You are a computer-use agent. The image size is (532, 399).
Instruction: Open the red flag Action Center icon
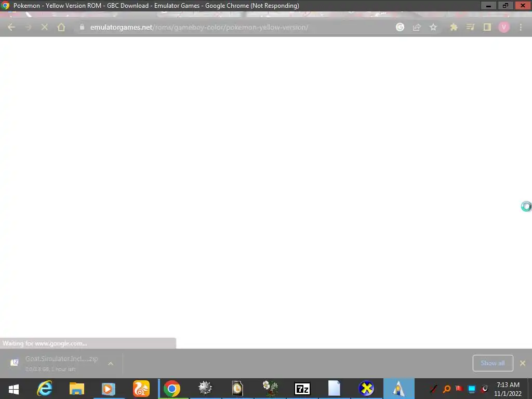tap(459, 389)
